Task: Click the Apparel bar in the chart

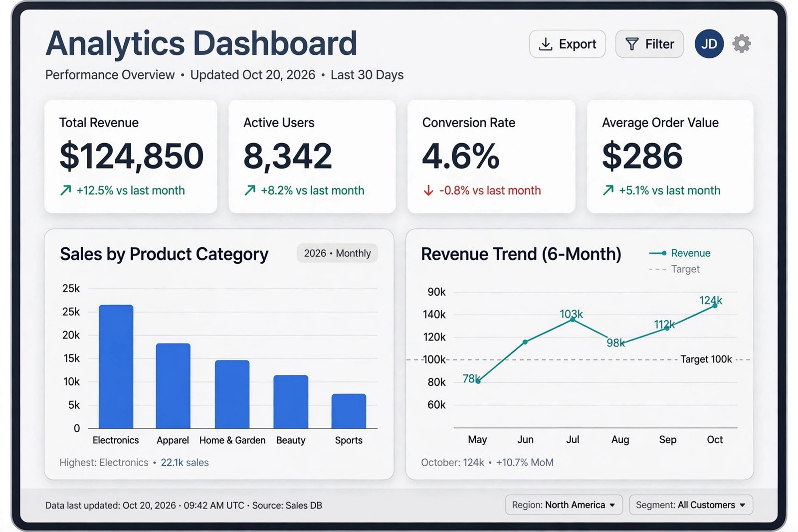Action: (173, 386)
